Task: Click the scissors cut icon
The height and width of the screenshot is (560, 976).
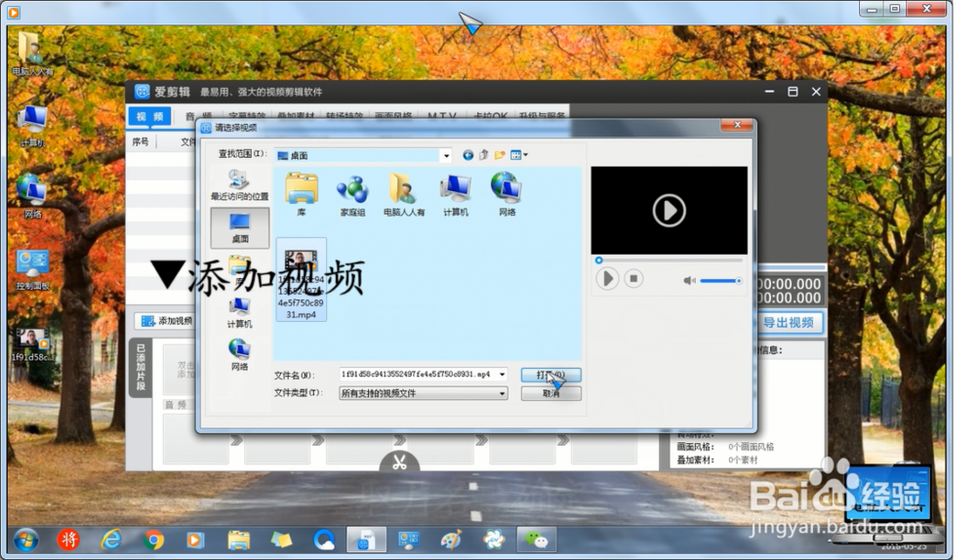Action: 399,463
